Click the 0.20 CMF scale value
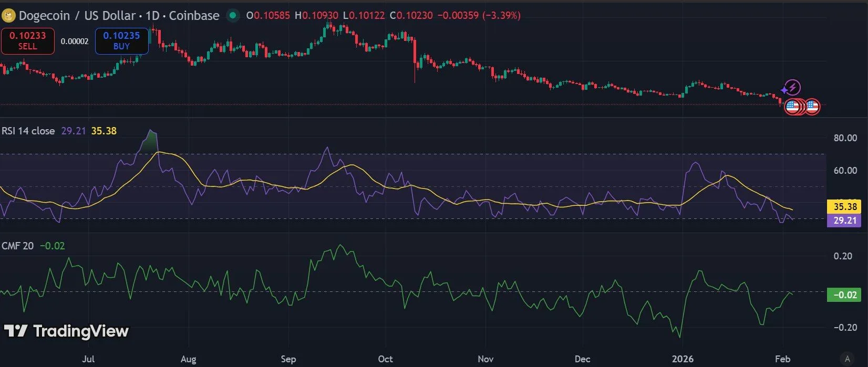Image resolution: width=868 pixels, height=367 pixels. pyautogui.click(x=843, y=256)
